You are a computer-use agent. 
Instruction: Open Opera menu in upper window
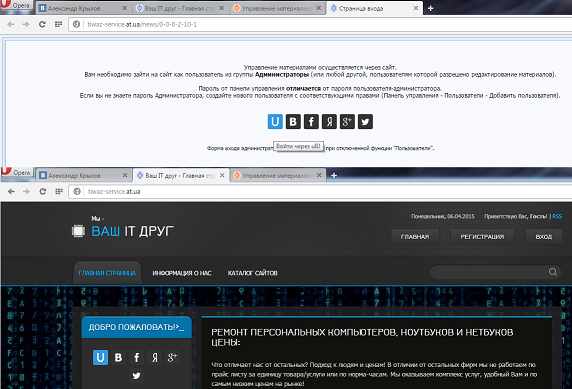[x=16, y=6]
